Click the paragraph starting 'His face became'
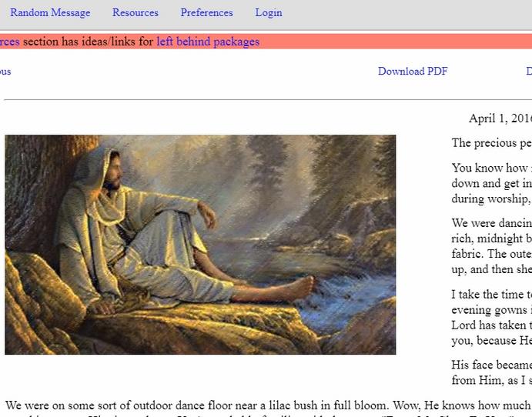 point(492,372)
